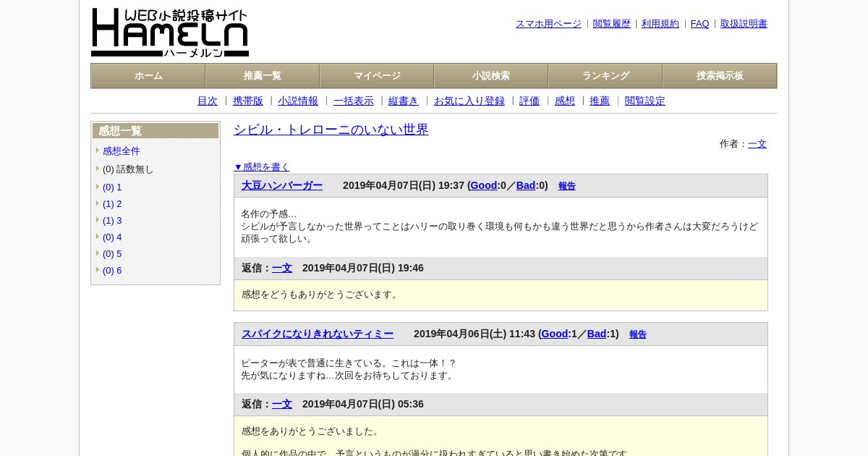Viewport: 868px width, 456px height.
Task: Click the Hameln site logo
Action: tap(170, 33)
